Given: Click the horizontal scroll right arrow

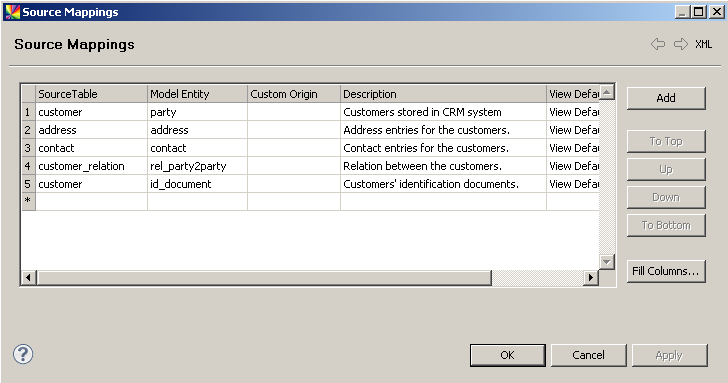Looking at the screenshot, I should pyautogui.click(x=591, y=278).
